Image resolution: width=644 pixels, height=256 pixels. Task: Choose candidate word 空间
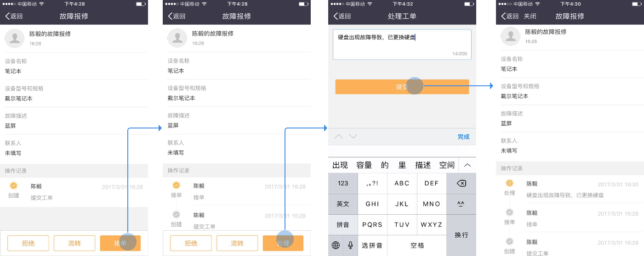447,165
